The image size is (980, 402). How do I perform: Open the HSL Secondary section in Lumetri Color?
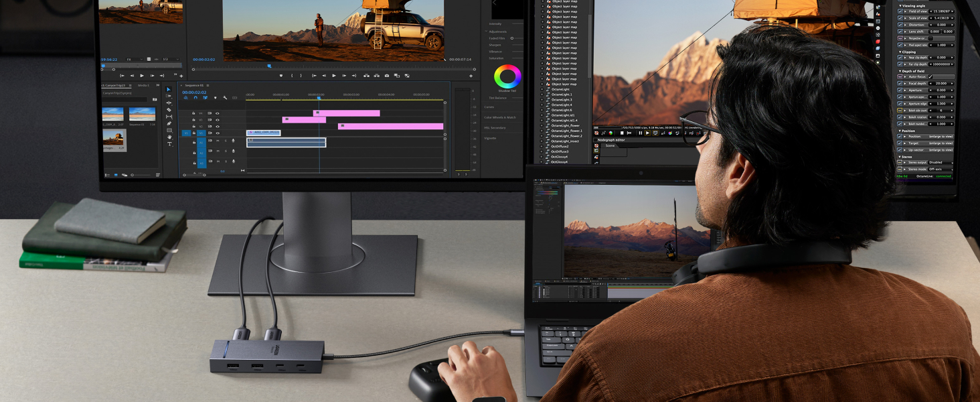coord(495,127)
